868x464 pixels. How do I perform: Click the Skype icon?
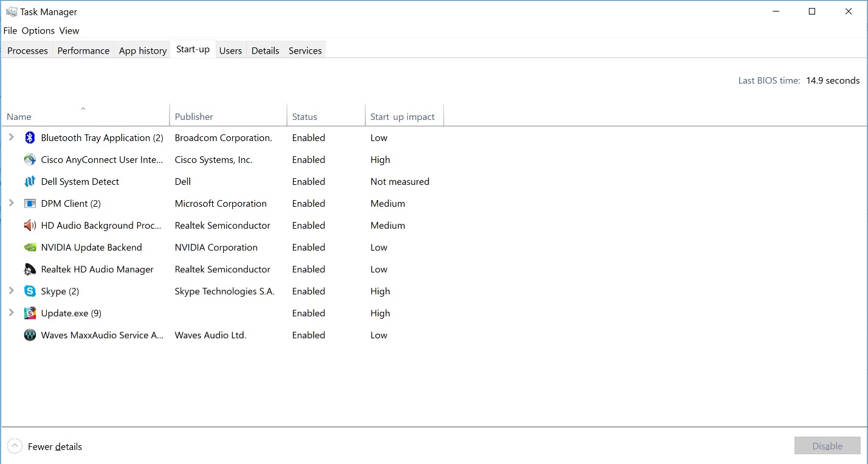[30, 291]
